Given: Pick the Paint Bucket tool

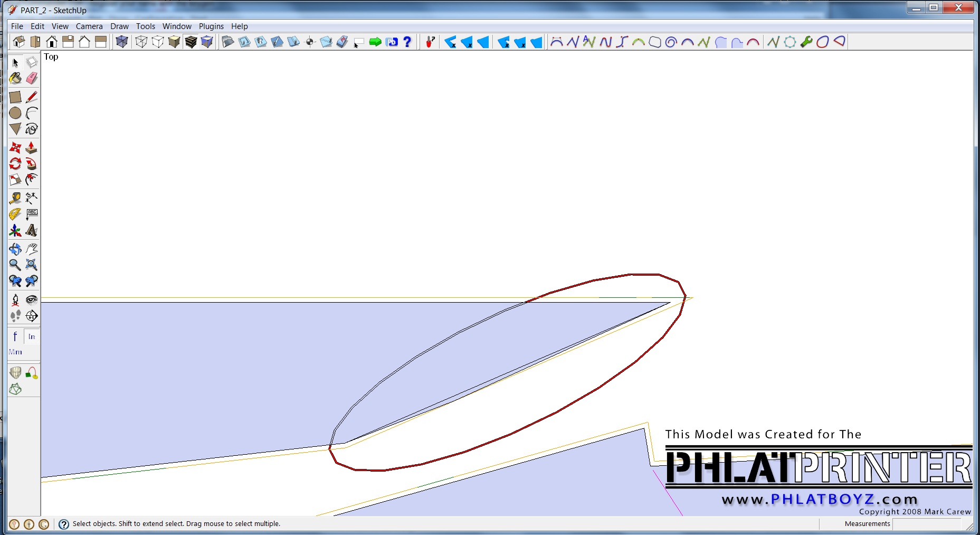Looking at the screenshot, I should [x=15, y=79].
